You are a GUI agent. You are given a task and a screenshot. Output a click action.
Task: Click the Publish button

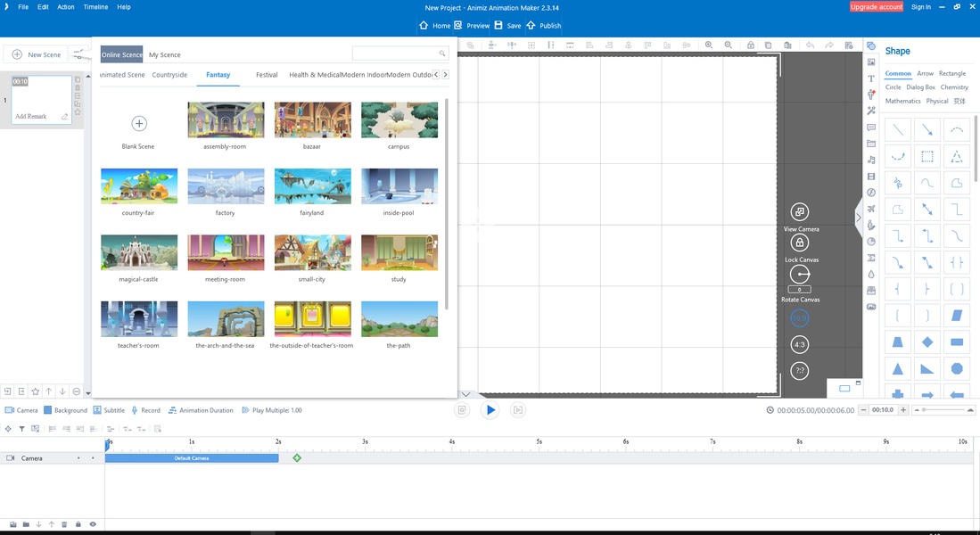click(544, 26)
